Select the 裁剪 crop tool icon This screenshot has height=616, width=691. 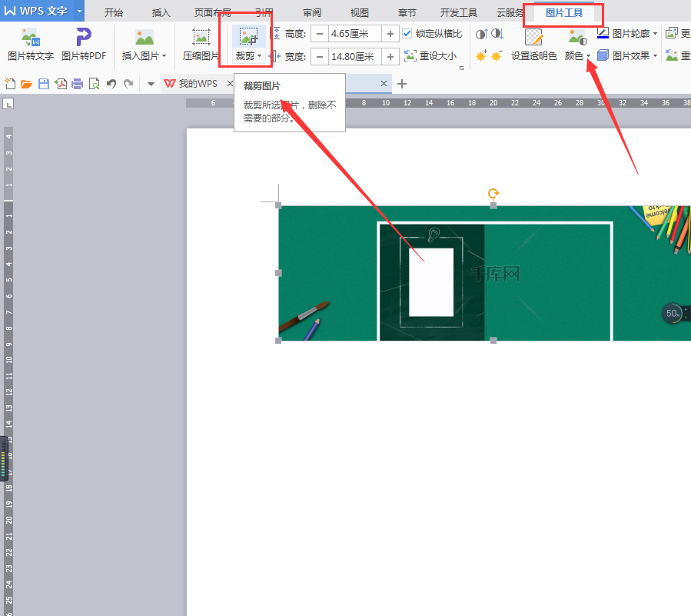click(248, 37)
